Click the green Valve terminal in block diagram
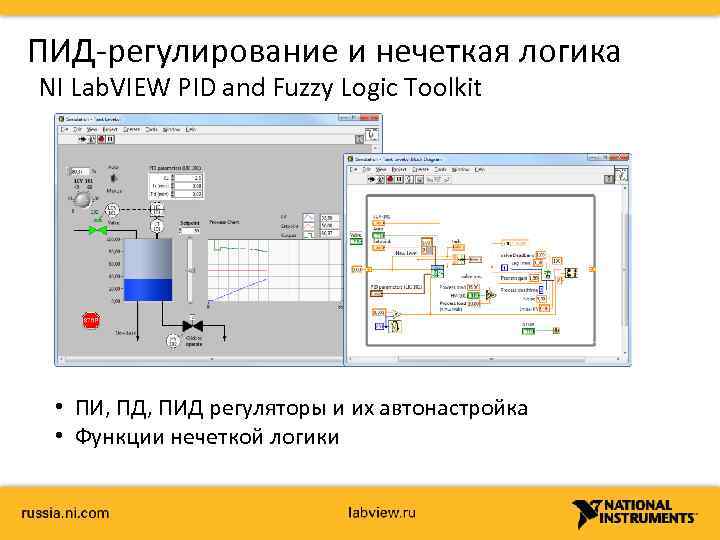The height and width of the screenshot is (540, 720). point(356,241)
